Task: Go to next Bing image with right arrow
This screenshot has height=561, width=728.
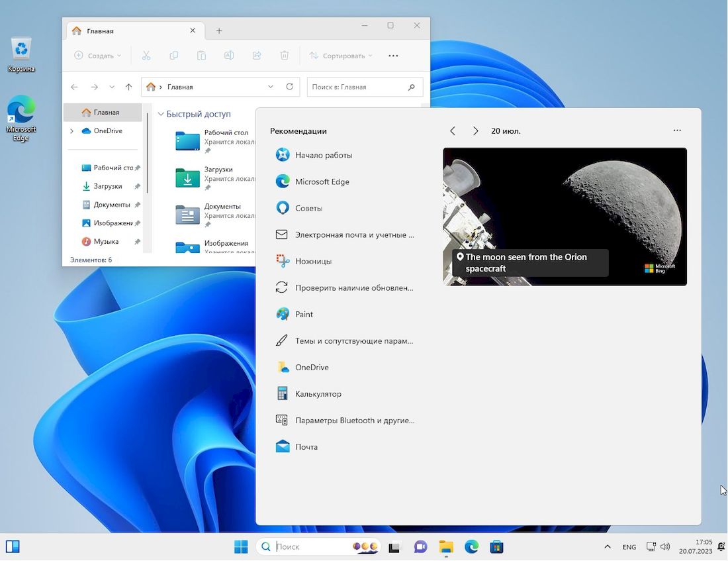Action: click(475, 131)
